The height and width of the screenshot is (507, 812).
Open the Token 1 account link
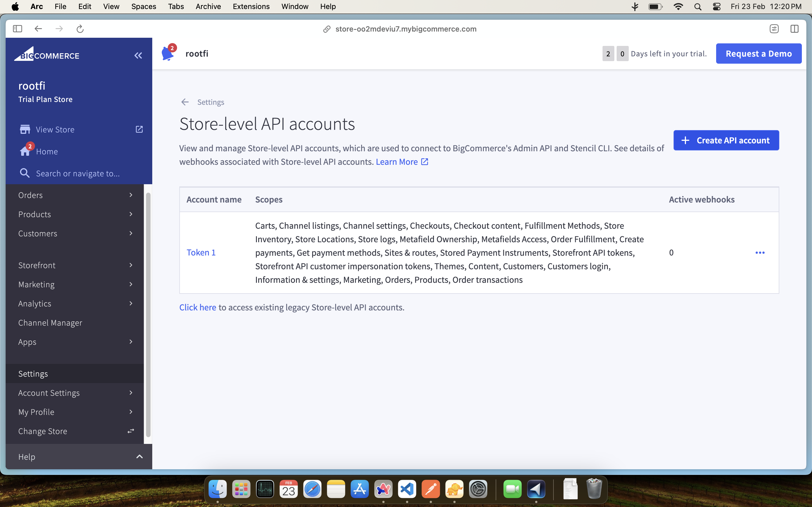[x=201, y=252]
